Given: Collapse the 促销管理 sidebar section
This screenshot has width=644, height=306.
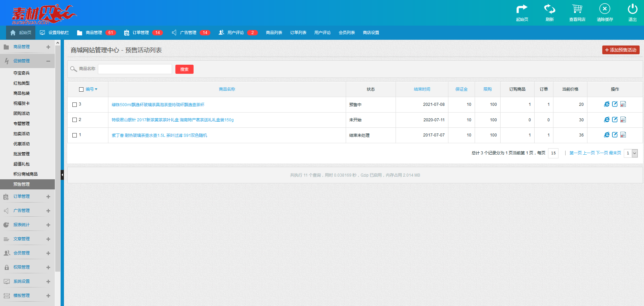Looking at the screenshot, I should tap(48, 61).
